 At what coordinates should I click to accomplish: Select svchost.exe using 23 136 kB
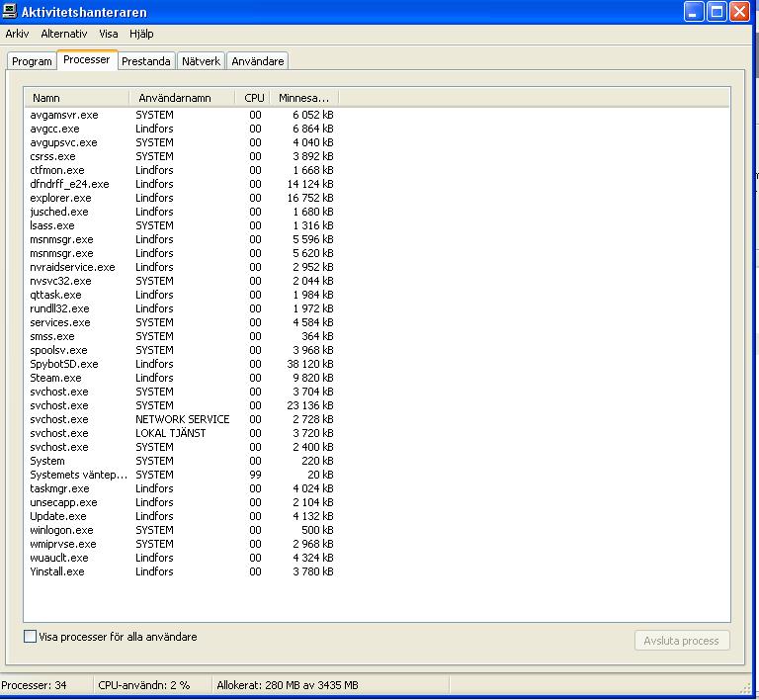tap(182, 405)
